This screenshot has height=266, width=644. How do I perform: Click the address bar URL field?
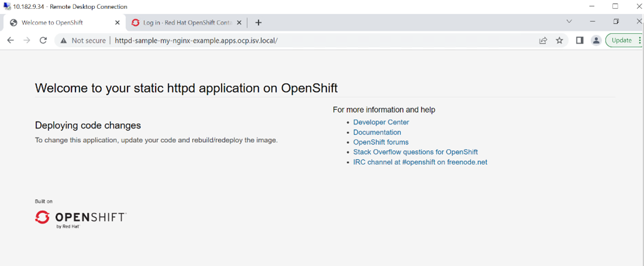tap(292, 40)
